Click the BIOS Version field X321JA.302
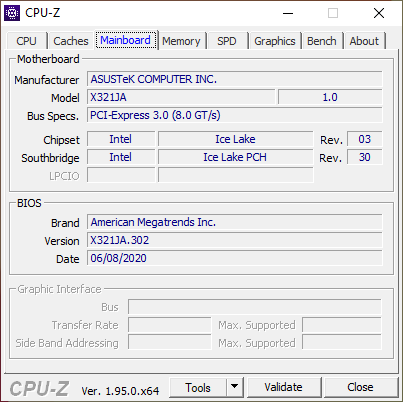The image size is (403, 402). pyautogui.click(x=235, y=240)
